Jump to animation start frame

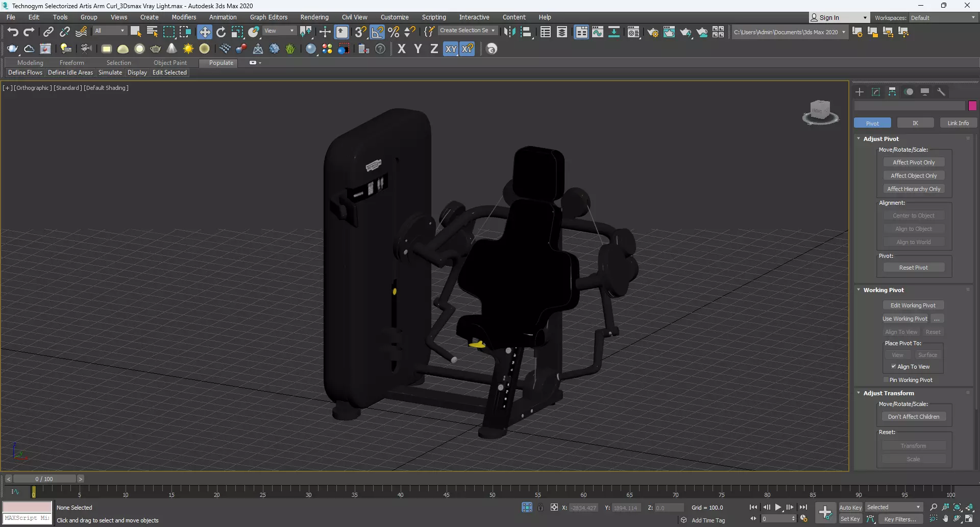tap(753, 507)
